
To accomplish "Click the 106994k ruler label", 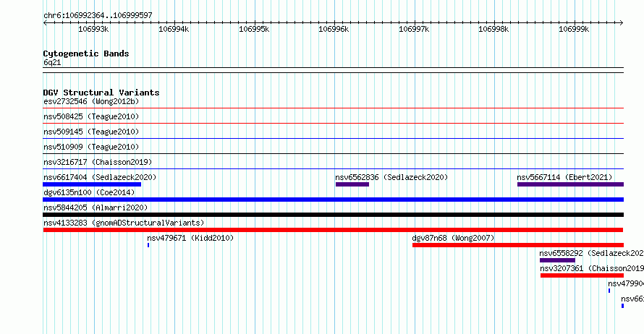I will point(174,29).
